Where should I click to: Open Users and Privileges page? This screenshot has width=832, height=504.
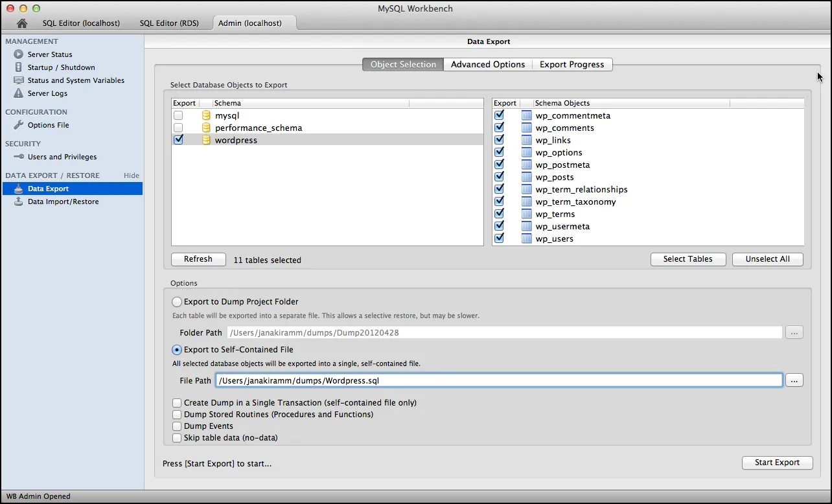tap(62, 157)
